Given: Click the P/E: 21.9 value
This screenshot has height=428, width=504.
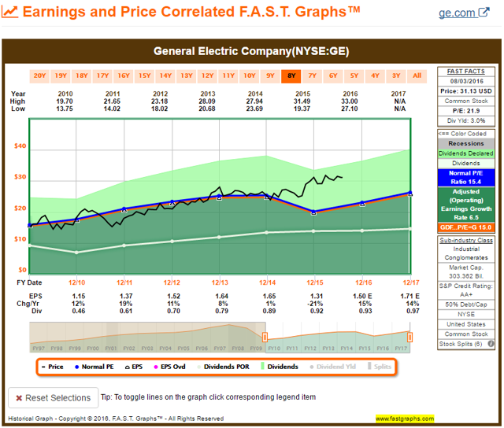Looking at the screenshot, I should coord(466,111).
